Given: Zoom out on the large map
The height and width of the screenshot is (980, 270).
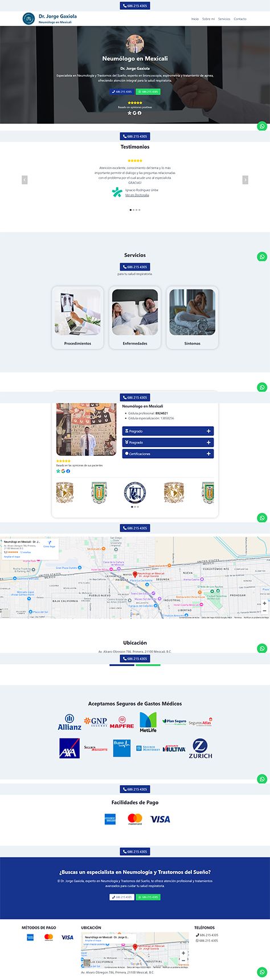Looking at the screenshot, I should [x=264, y=611].
